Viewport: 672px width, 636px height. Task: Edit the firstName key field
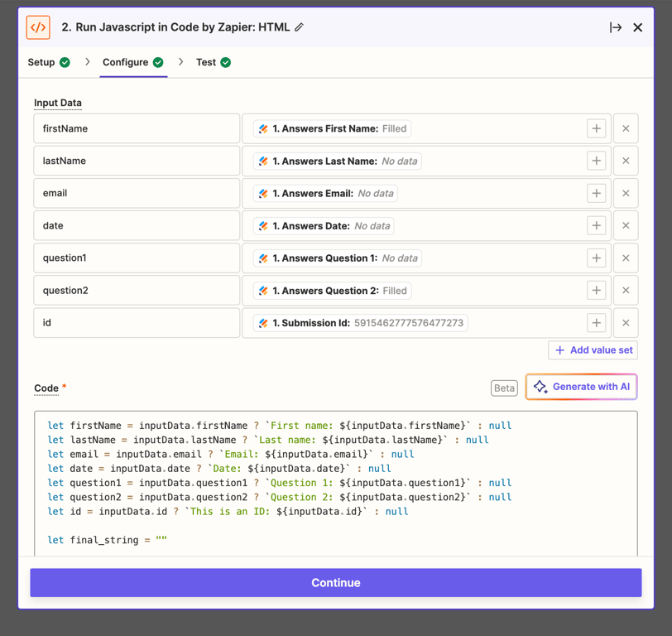pos(137,128)
